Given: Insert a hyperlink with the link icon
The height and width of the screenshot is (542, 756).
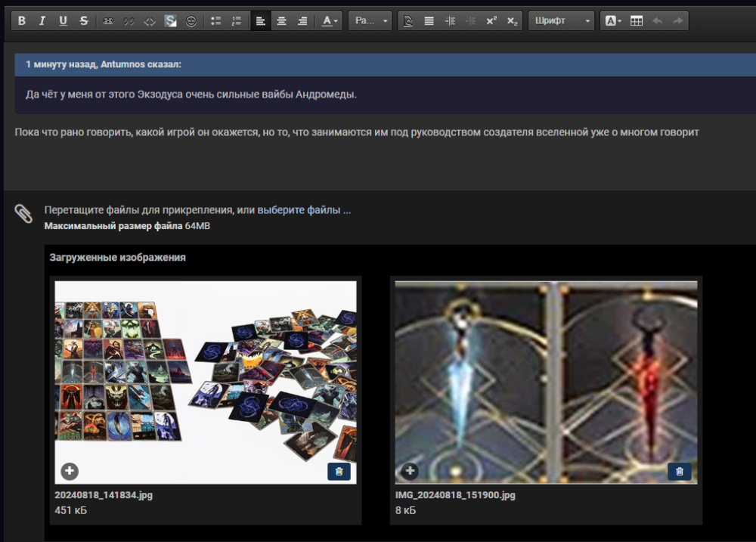Looking at the screenshot, I should click(108, 21).
